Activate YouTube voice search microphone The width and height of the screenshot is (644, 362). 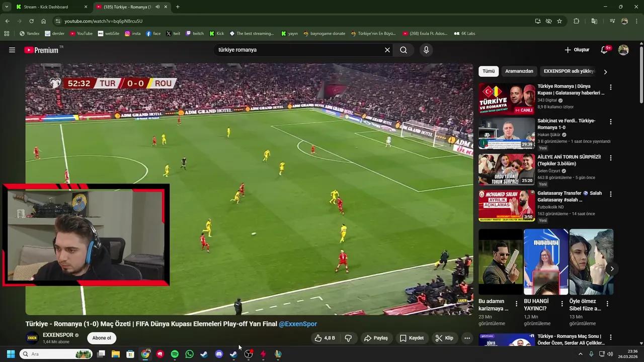pos(426,50)
